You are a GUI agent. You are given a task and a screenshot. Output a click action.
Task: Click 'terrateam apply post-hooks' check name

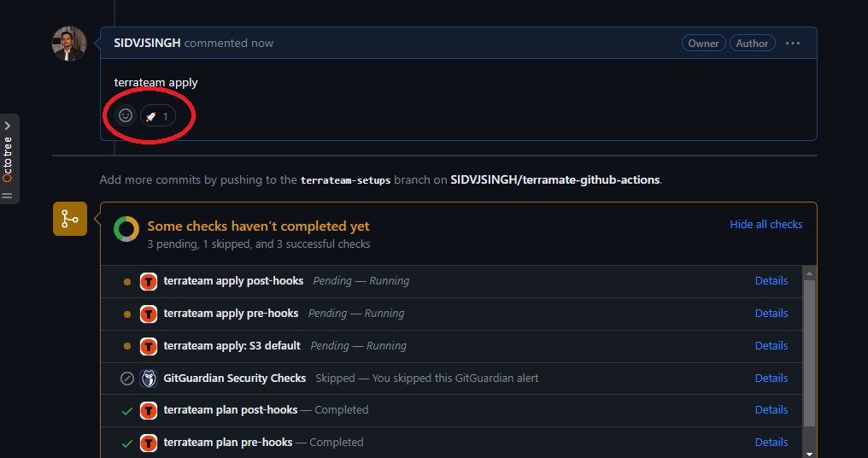(233, 281)
